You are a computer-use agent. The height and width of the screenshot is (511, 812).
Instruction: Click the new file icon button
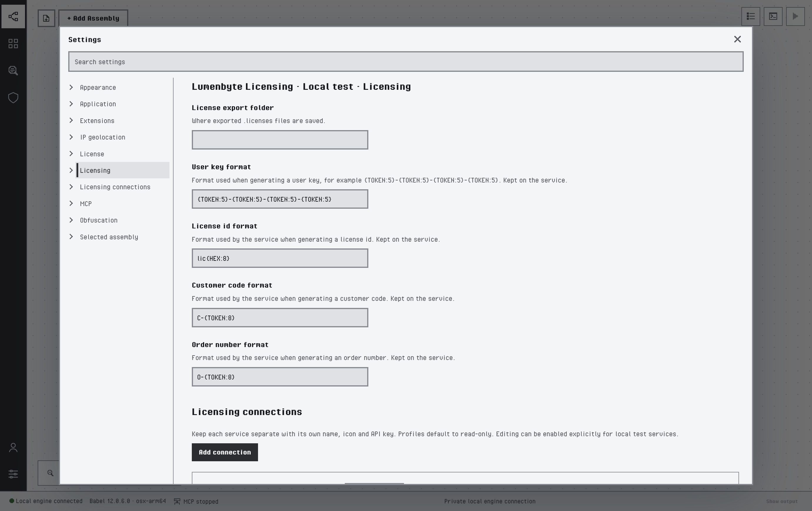click(46, 18)
